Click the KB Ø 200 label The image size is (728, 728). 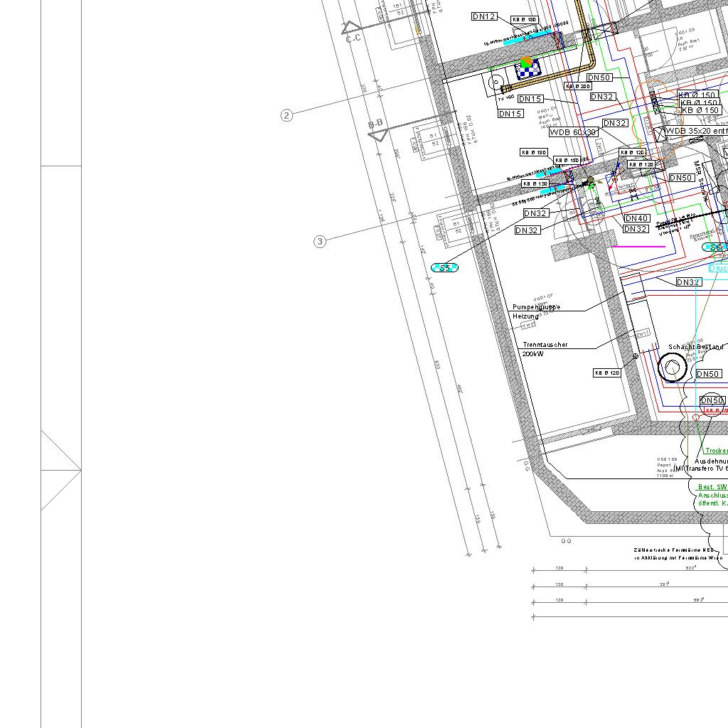tap(578, 86)
